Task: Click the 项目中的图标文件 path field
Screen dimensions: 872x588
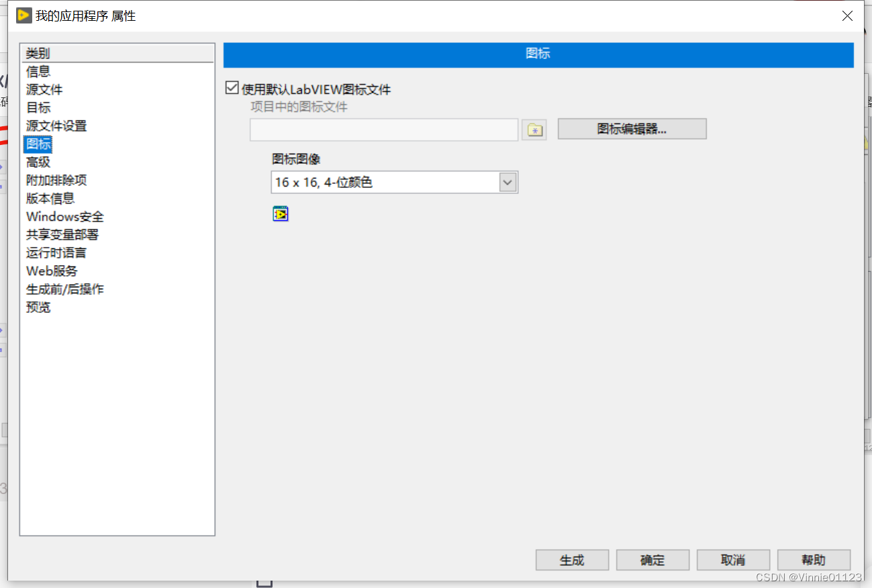Action: point(384,130)
